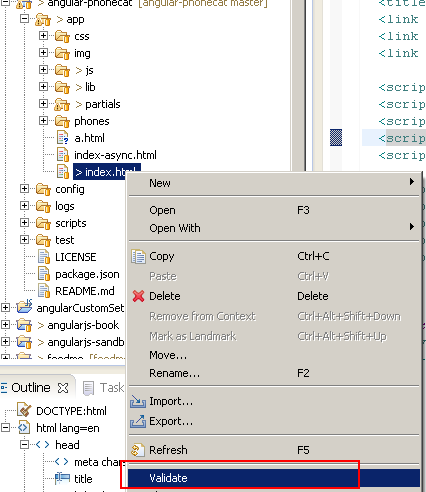Click the img folder icon
Screen dimensions: 426x492
62,53
